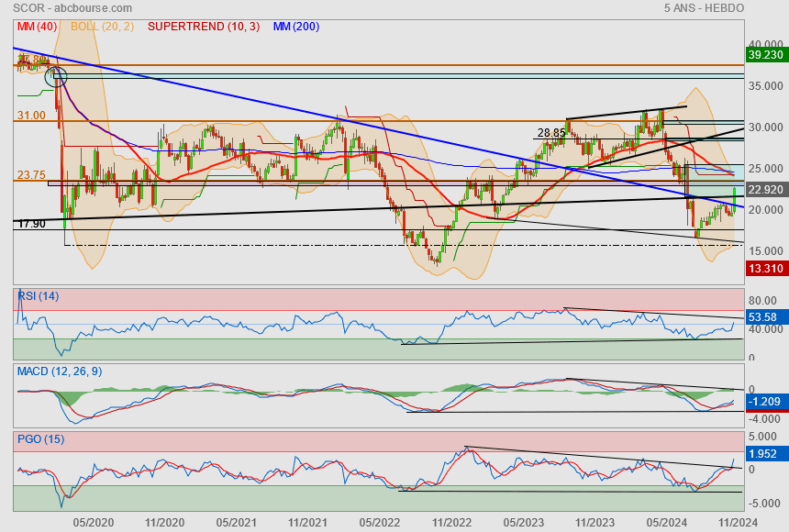Click the 05/2021 date axis label

pyautogui.click(x=237, y=523)
